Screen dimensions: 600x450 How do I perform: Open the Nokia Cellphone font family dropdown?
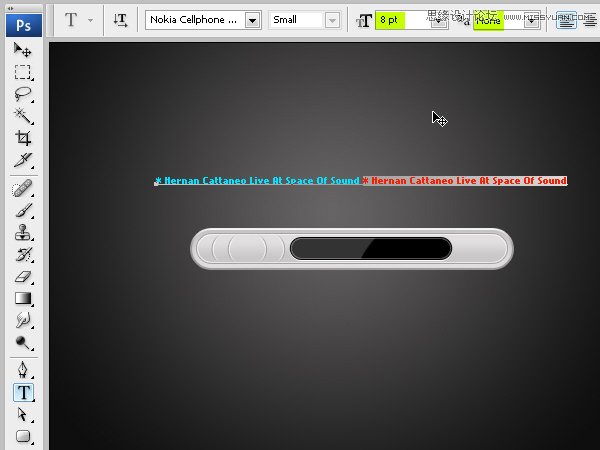coord(253,20)
